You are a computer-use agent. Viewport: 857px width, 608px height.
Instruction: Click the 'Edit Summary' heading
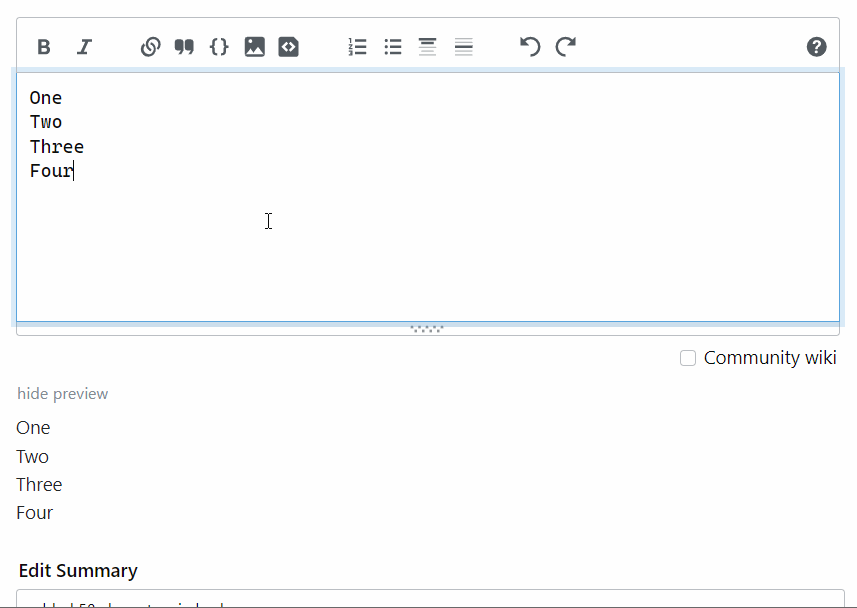click(78, 571)
